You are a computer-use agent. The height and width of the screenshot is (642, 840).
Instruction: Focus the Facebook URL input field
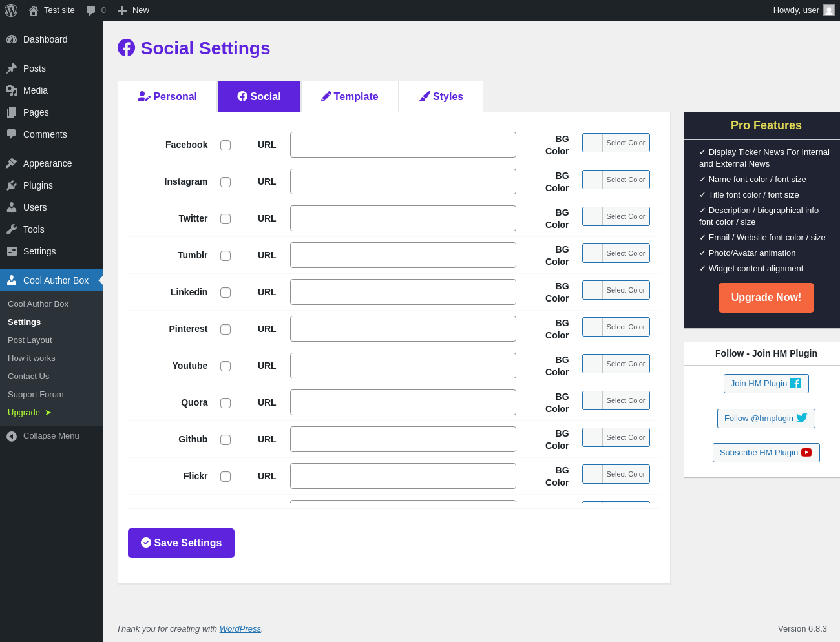tap(403, 145)
